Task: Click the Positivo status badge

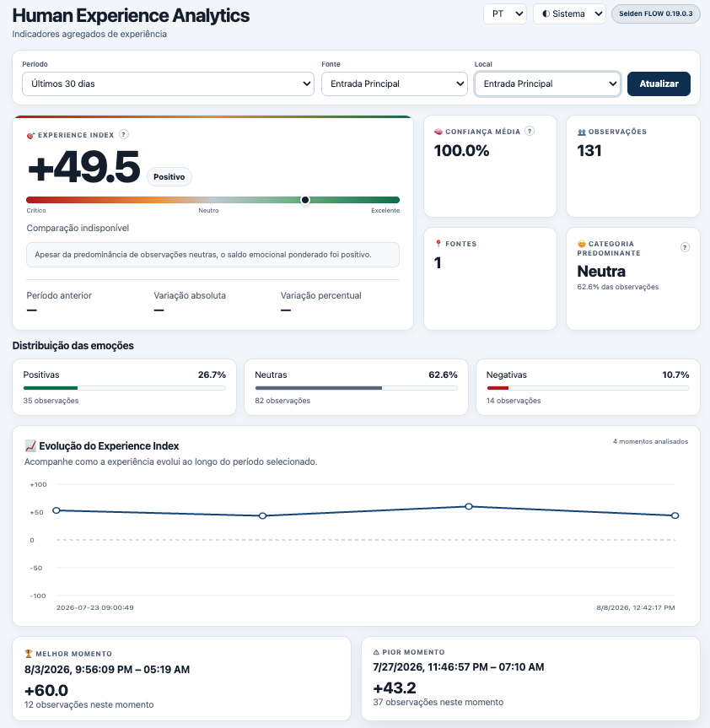Action: [169, 177]
